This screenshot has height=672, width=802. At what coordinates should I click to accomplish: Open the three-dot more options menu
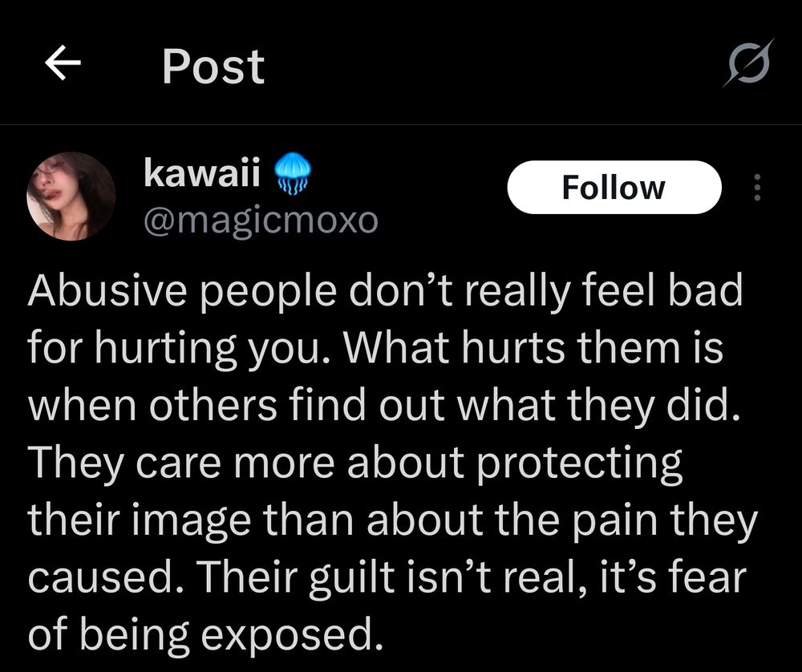coord(758,187)
